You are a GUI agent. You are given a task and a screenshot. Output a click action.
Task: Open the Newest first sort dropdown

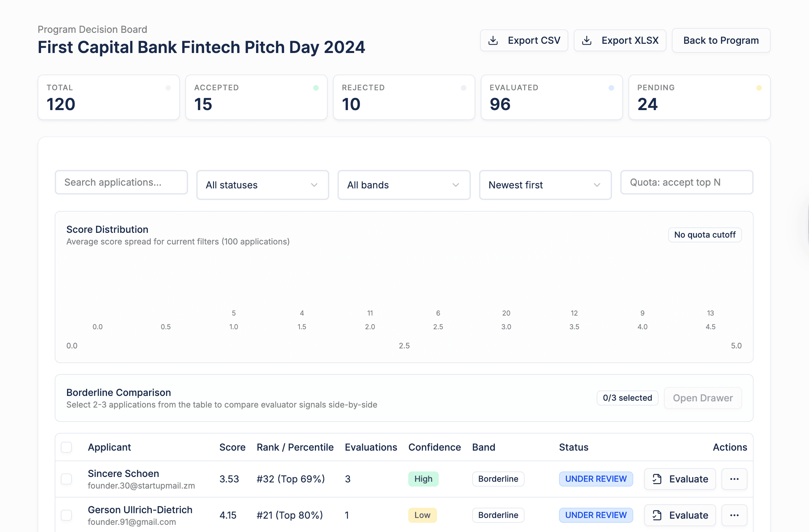pos(545,185)
